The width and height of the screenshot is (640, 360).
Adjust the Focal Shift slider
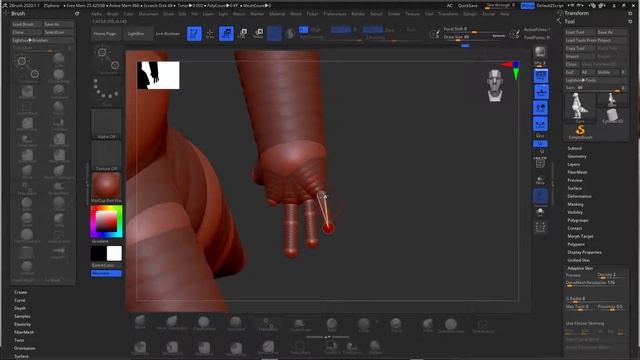pyautogui.click(x=474, y=29)
